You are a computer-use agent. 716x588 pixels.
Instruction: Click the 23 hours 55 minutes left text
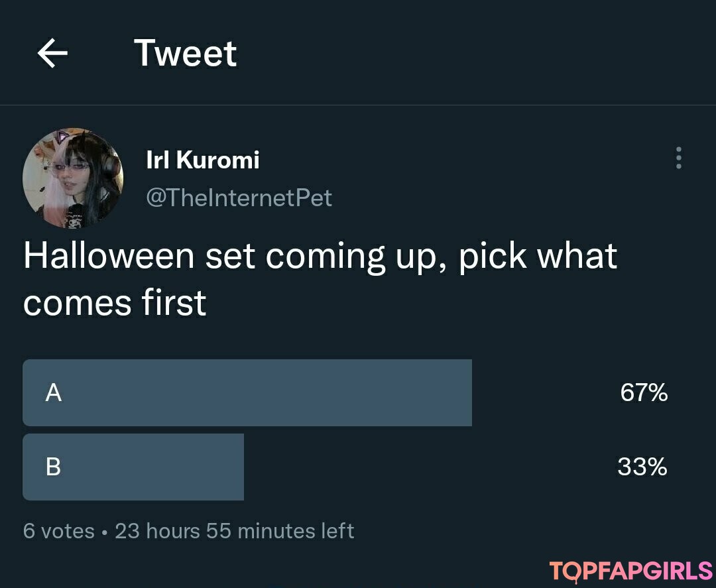pos(235,531)
